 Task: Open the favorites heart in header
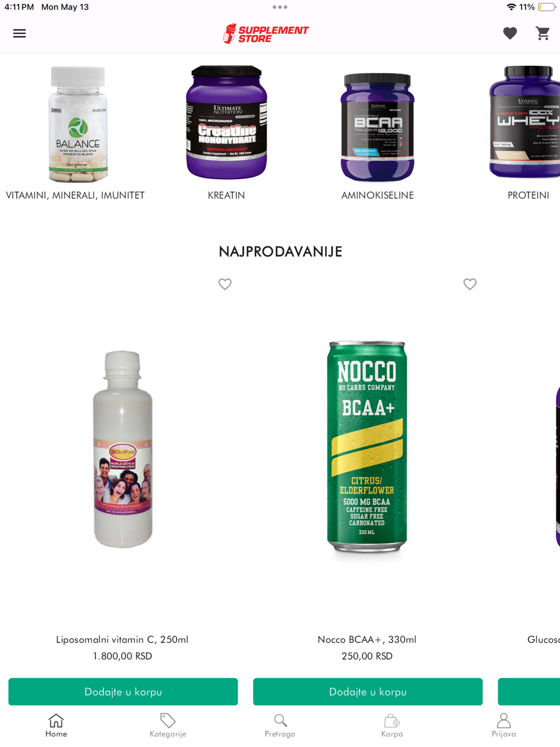click(x=510, y=34)
